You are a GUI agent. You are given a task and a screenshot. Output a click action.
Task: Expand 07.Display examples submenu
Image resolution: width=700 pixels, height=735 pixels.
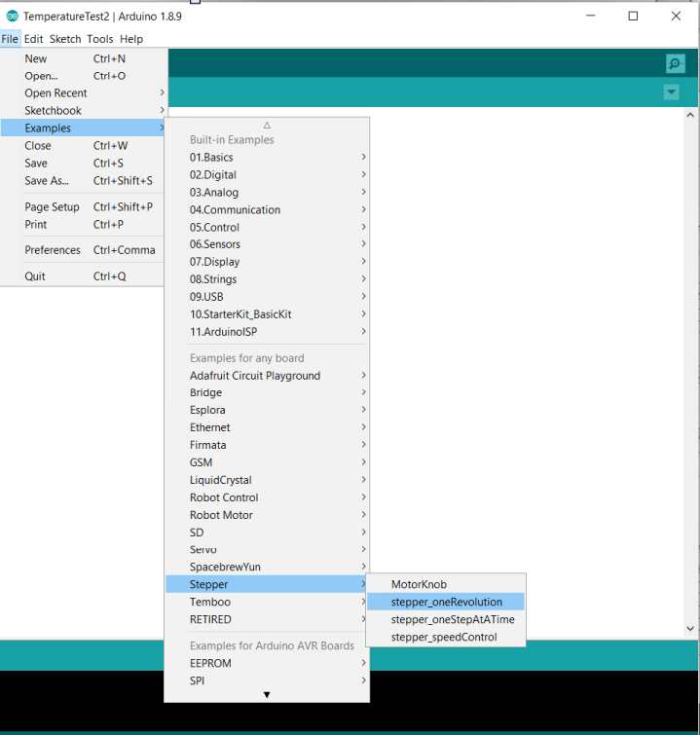point(267,262)
